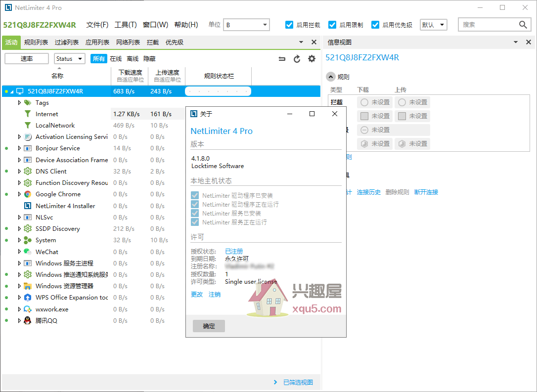Click the 连接历史 link
537x392 pixels.
[x=368, y=192]
